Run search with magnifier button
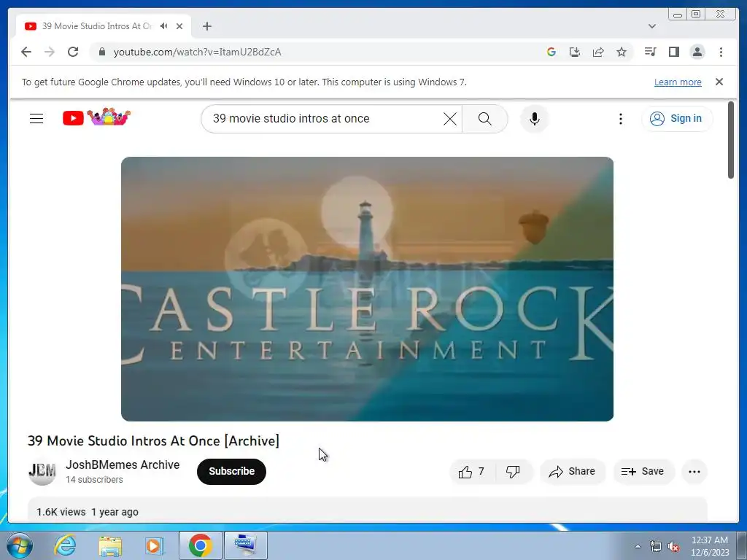747x560 pixels. (484, 119)
